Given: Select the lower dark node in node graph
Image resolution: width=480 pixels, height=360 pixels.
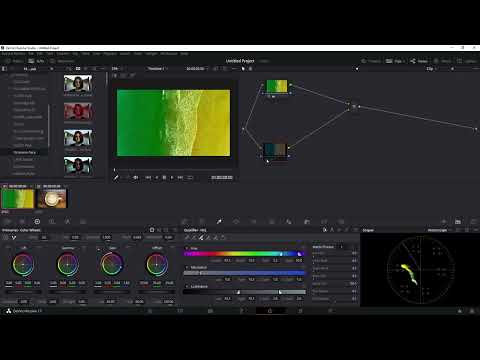Looking at the screenshot, I should (x=275, y=151).
